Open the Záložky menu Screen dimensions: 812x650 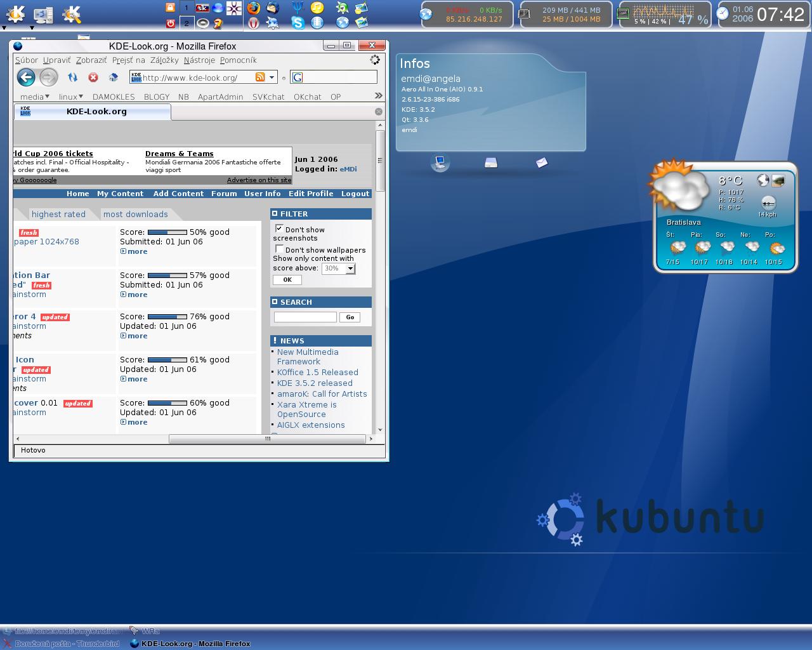coord(164,60)
